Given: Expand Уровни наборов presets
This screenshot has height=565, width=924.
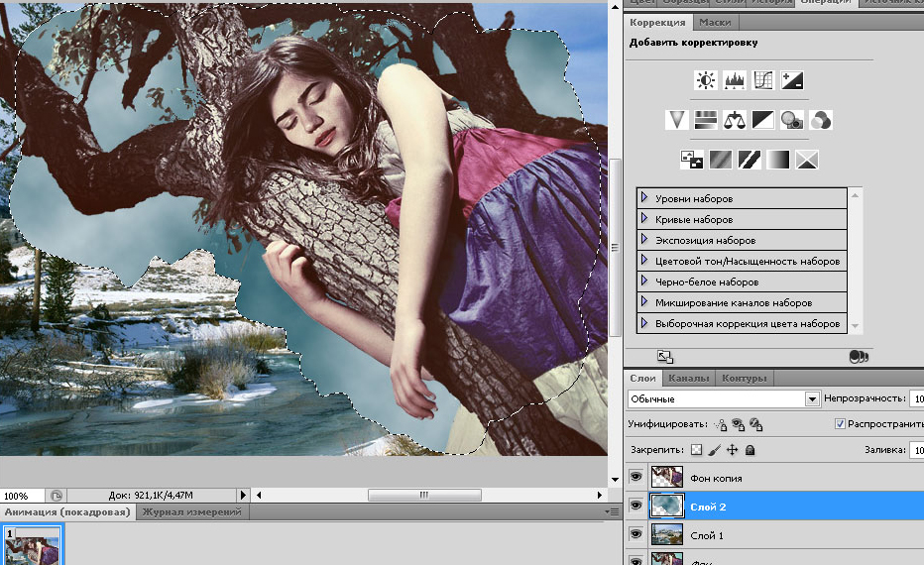Looking at the screenshot, I should (x=644, y=198).
